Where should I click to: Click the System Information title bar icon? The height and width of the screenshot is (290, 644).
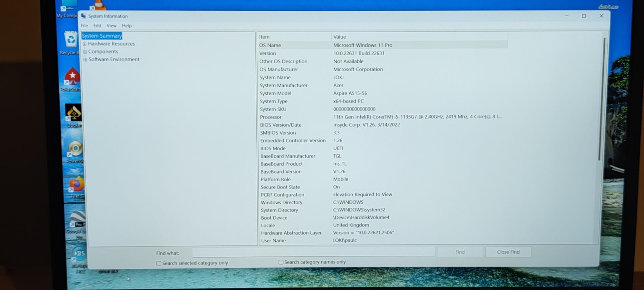click(x=83, y=16)
